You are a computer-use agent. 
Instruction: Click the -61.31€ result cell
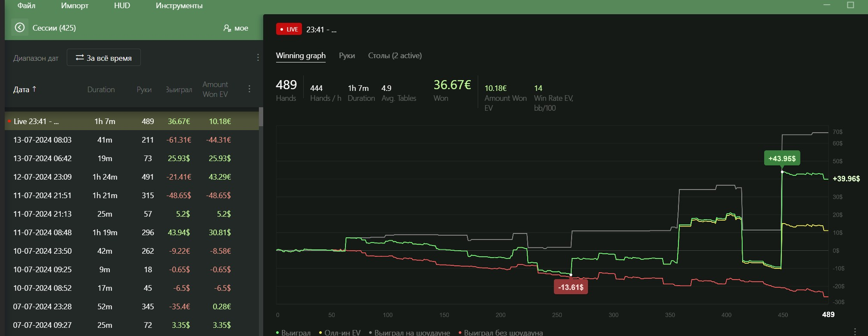(179, 140)
